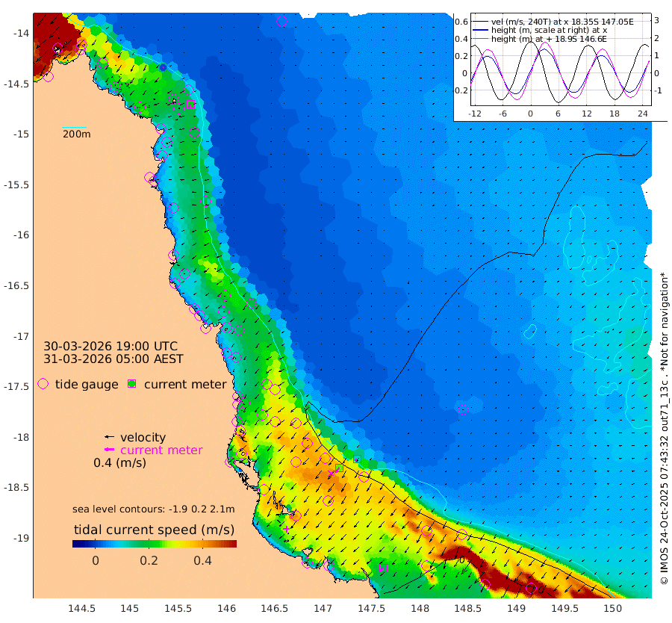This screenshot has width=672, height=623.
Task: Click the cyan 200m contour legend line
Action: (x=74, y=127)
